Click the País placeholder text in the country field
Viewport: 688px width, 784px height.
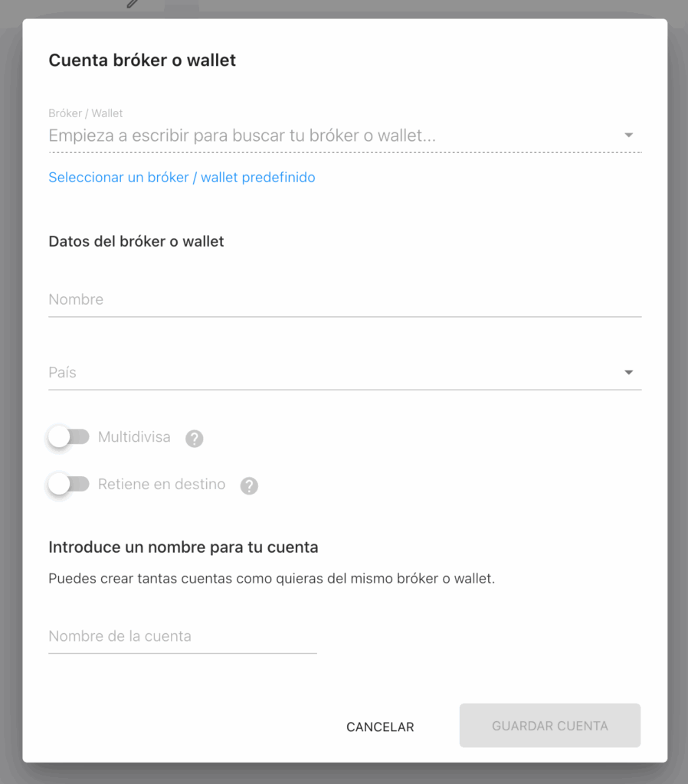click(x=63, y=373)
